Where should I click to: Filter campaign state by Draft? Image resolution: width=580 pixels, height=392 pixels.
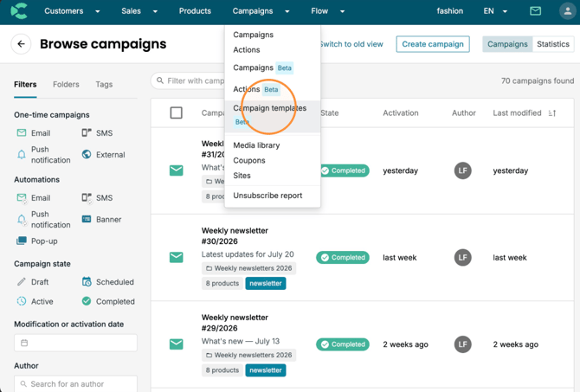pyautogui.click(x=33, y=282)
